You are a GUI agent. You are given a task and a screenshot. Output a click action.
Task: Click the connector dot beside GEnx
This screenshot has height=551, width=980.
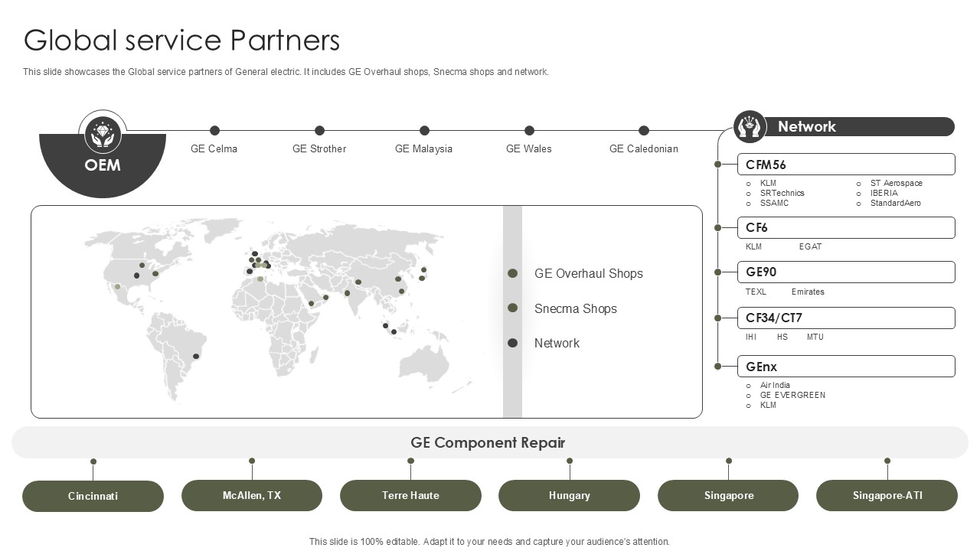click(x=717, y=367)
